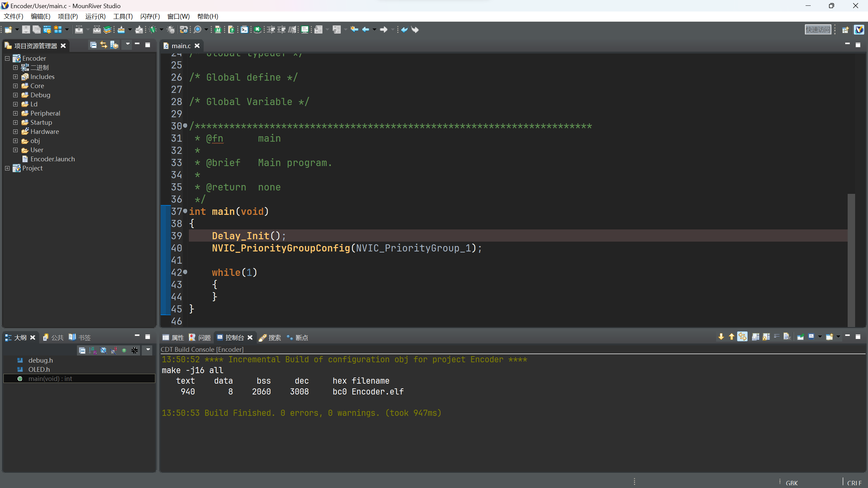Switch to the 问题 tab
868x488 pixels.
pyautogui.click(x=200, y=338)
